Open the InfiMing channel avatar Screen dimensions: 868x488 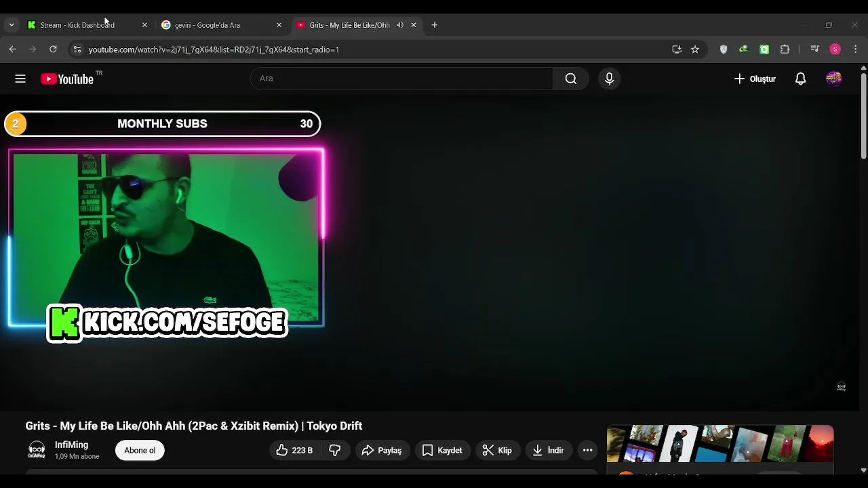click(x=37, y=450)
